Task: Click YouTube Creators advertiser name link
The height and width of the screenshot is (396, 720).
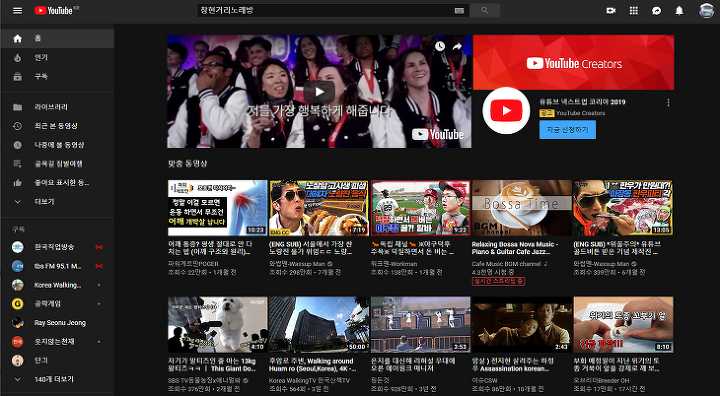Action: (580, 113)
